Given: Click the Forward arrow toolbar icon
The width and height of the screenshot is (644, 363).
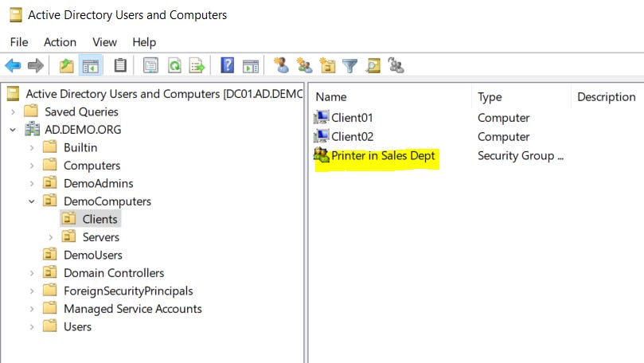Looking at the screenshot, I should (x=35, y=65).
